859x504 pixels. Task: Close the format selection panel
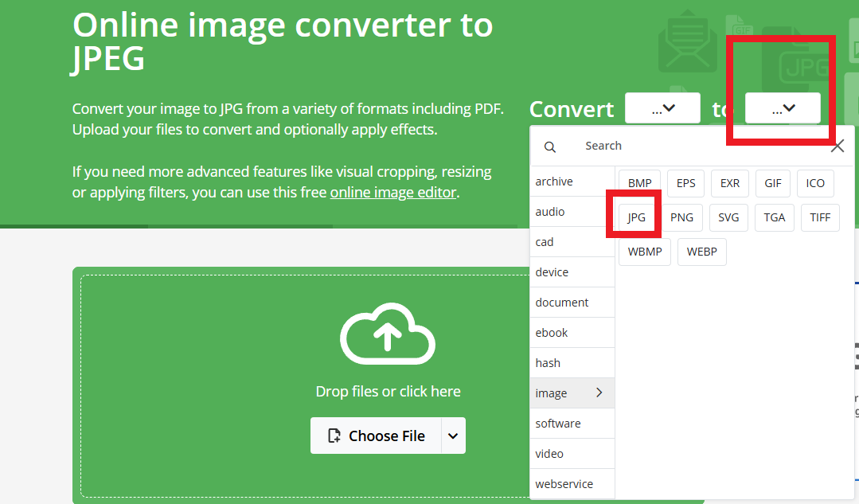[837, 147]
